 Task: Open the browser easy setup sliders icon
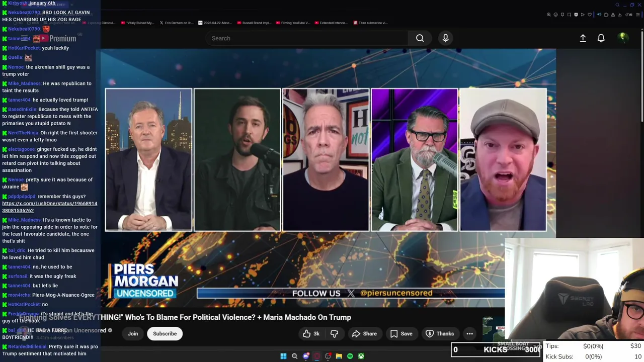[x=638, y=15]
